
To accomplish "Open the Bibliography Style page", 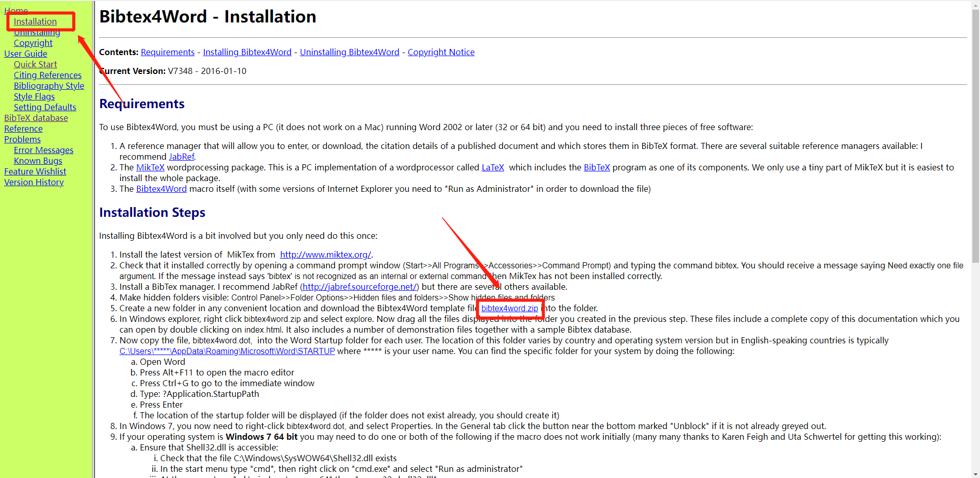I will [49, 86].
